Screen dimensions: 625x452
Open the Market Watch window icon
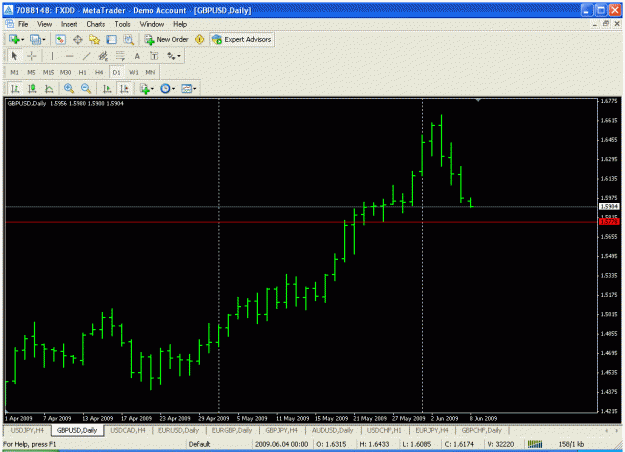pyautogui.click(x=61, y=39)
